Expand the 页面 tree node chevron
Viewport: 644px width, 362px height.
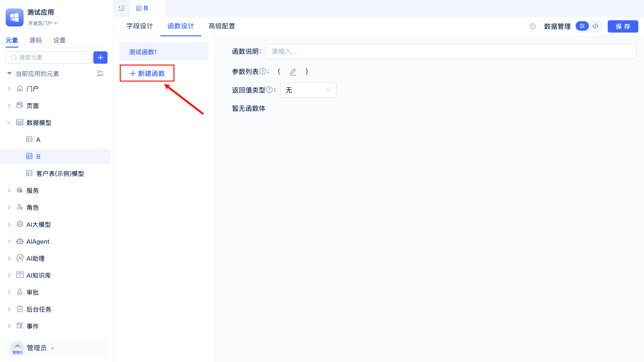9,106
